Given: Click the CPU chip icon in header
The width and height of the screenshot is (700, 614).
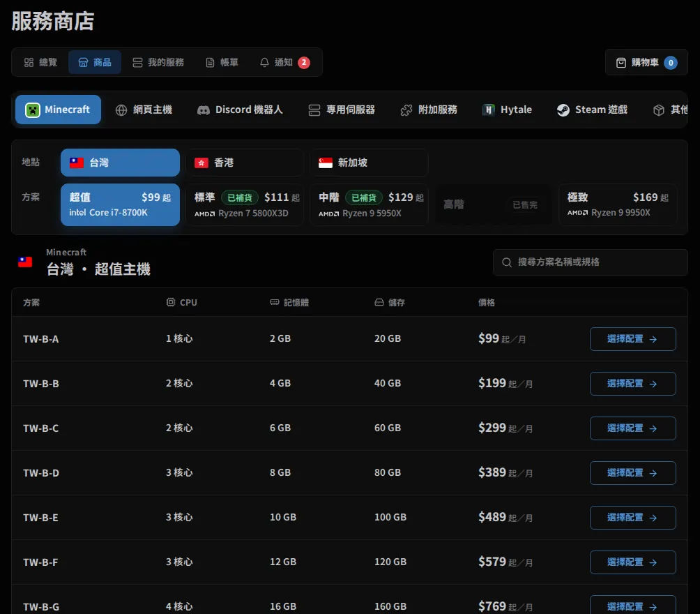Looking at the screenshot, I should point(171,302).
